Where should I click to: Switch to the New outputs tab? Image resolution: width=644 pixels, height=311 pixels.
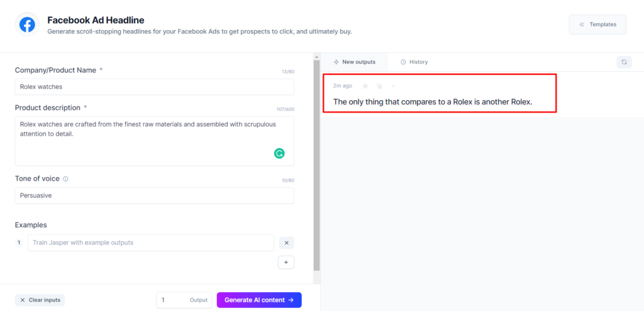[355, 62]
